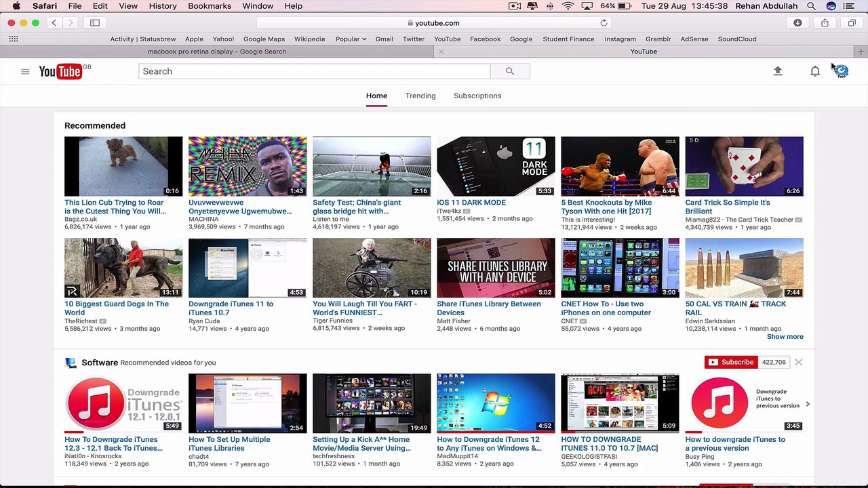Play the Windows iTunes downgrade thumbnail
Screen dimensions: 868x488
tap(496, 403)
